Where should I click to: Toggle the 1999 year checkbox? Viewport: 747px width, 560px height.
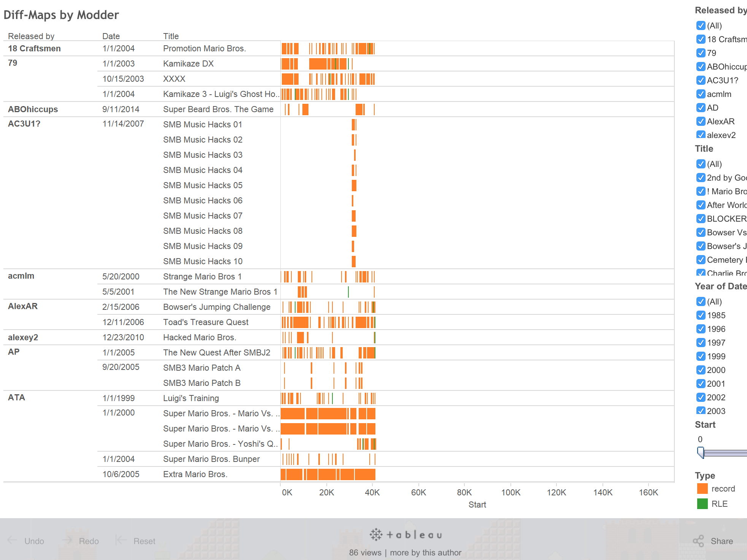[701, 356]
